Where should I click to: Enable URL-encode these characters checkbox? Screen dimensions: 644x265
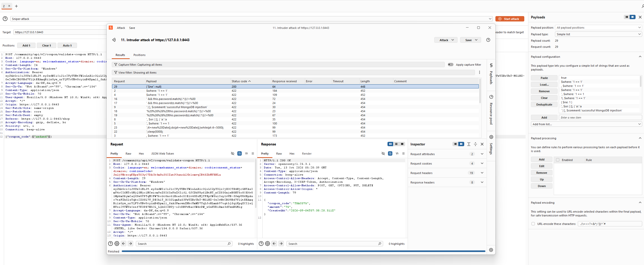click(533, 224)
